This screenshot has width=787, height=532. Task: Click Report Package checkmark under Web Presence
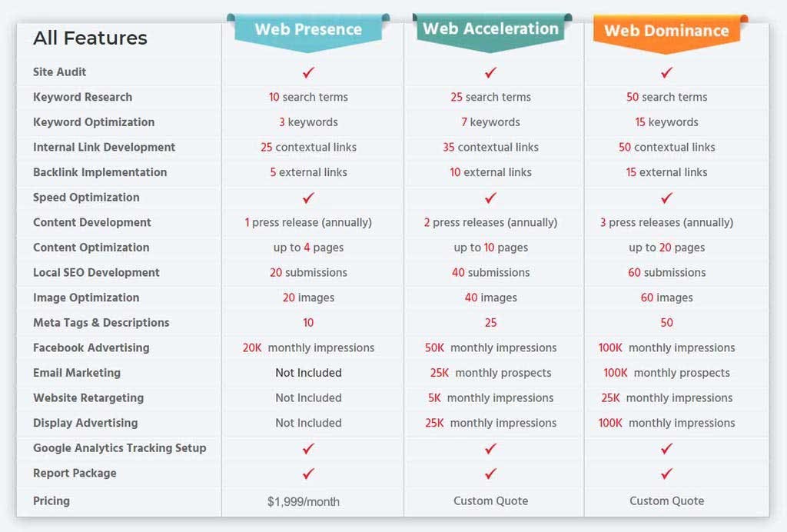pyautogui.click(x=308, y=474)
